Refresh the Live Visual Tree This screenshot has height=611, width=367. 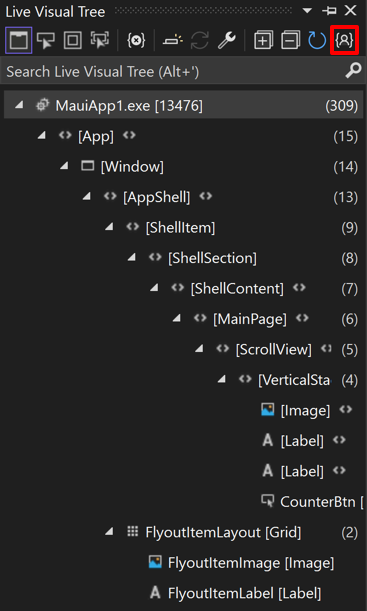[317, 40]
